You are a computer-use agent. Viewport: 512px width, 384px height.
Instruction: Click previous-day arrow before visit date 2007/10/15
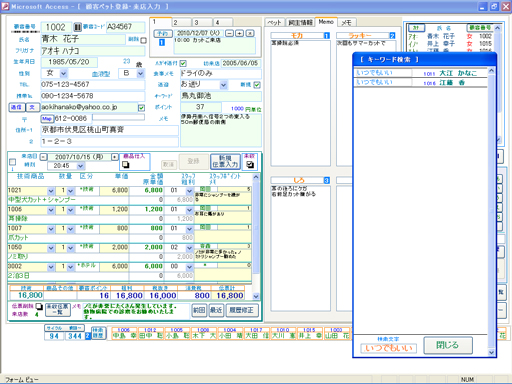coord(43,157)
